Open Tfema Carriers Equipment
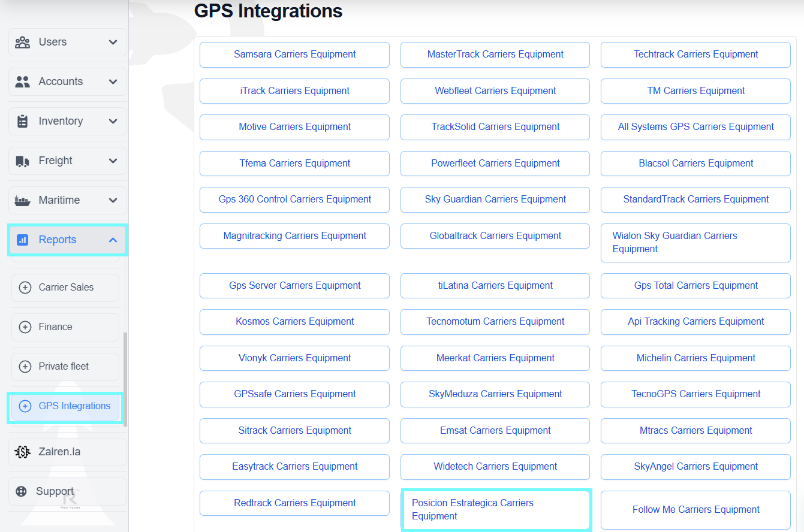Viewport: 804px width, 532px height. click(294, 164)
